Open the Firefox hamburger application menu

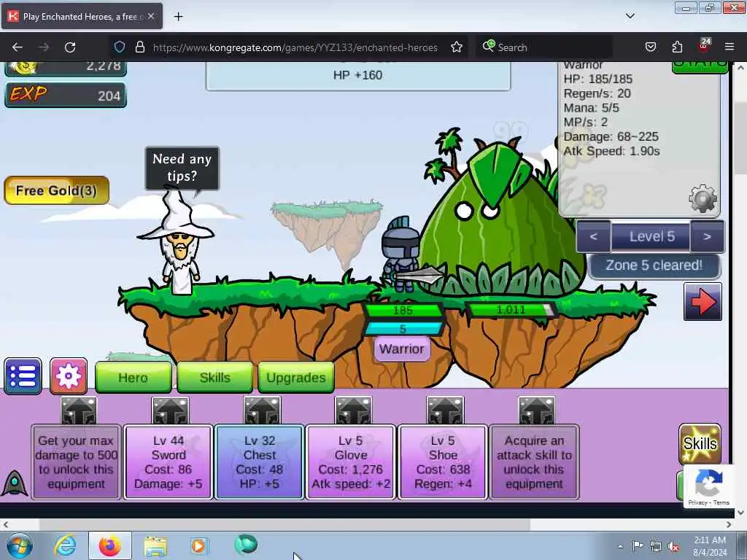click(x=729, y=47)
